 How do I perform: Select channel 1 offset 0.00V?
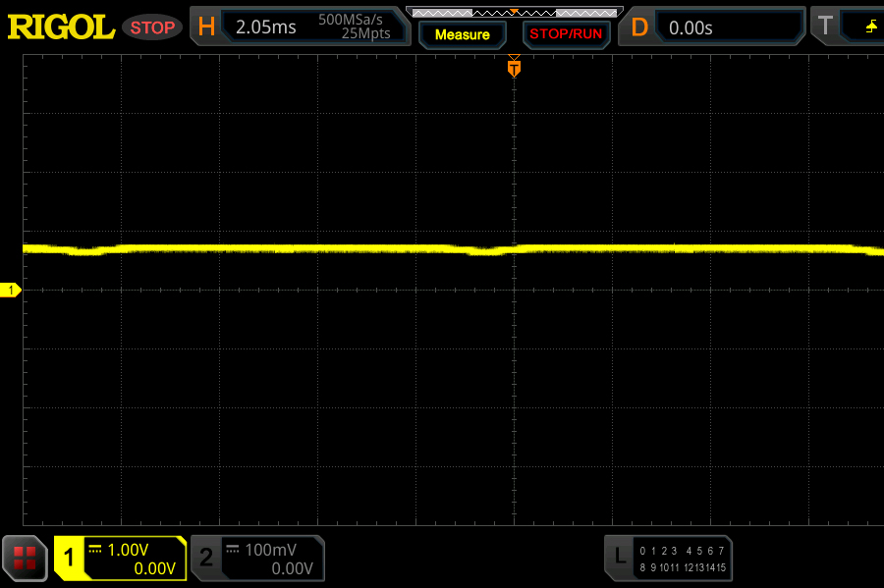[154, 568]
